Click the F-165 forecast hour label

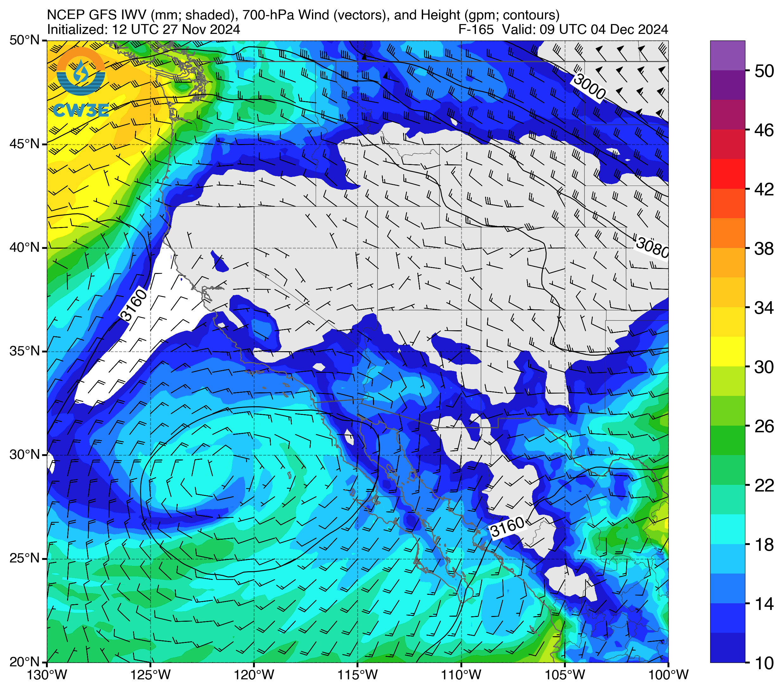476,29
